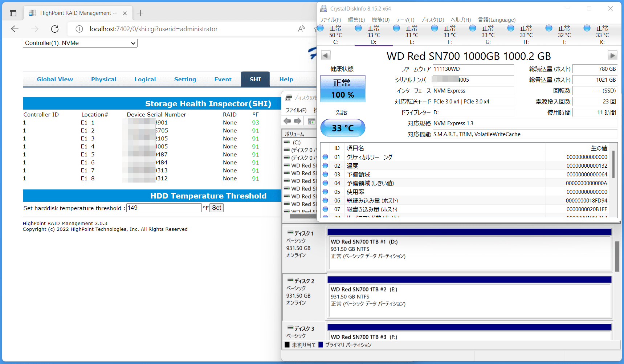
Task: Click the browser address bar URL
Action: (154, 29)
